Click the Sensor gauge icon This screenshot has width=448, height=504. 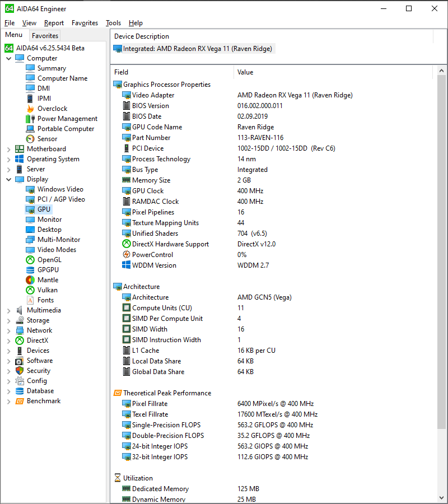coord(30,139)
